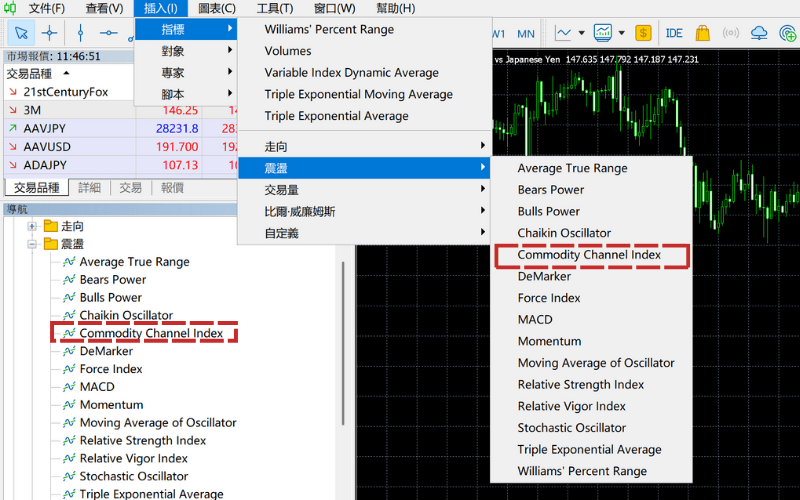Open the IDE MetaEditor button
The width and height of the screenshot is (800, 500).
pyautogui.click(x=674, y=33)
